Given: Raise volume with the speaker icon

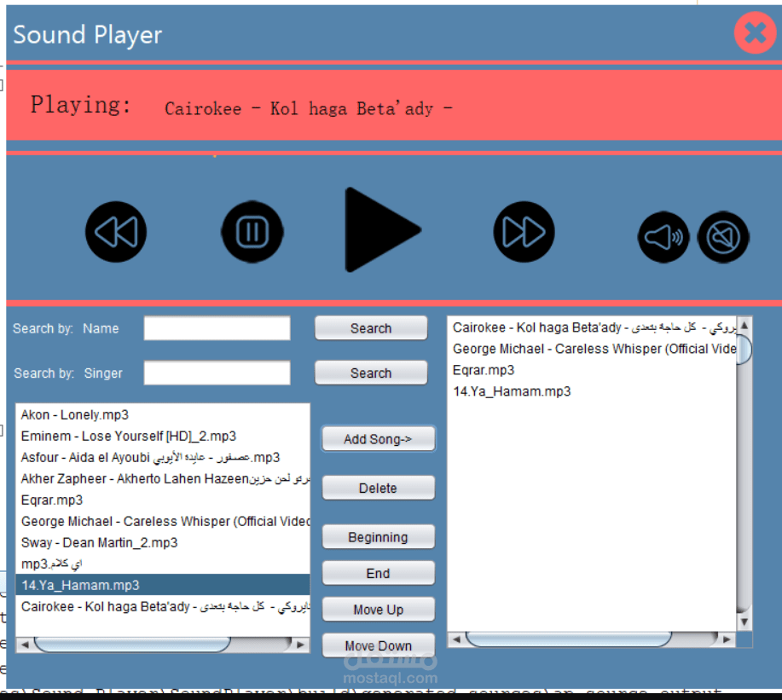Looking at the screenshot, I should (x=663, y=237).
